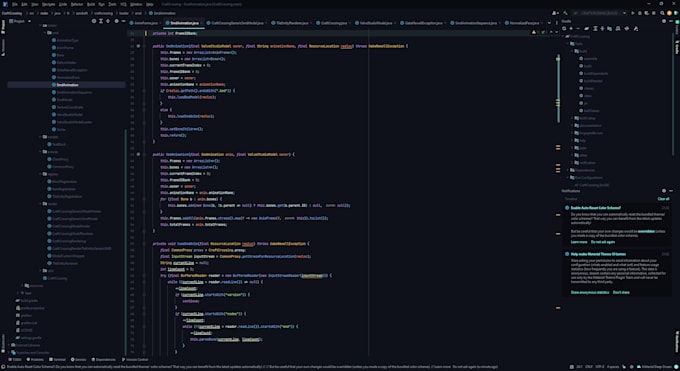Screen dimensions: 680x371
Task: Run with coverage icon
Action: 647,13
